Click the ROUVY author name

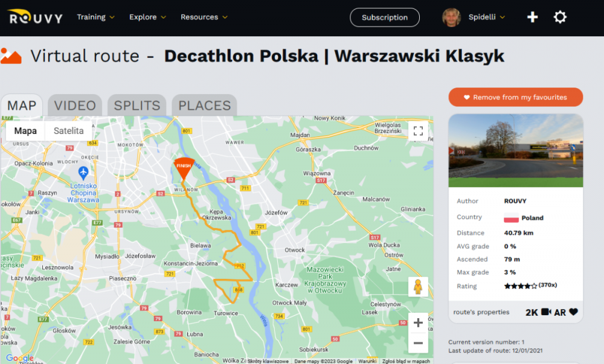[x=515, y=201]
